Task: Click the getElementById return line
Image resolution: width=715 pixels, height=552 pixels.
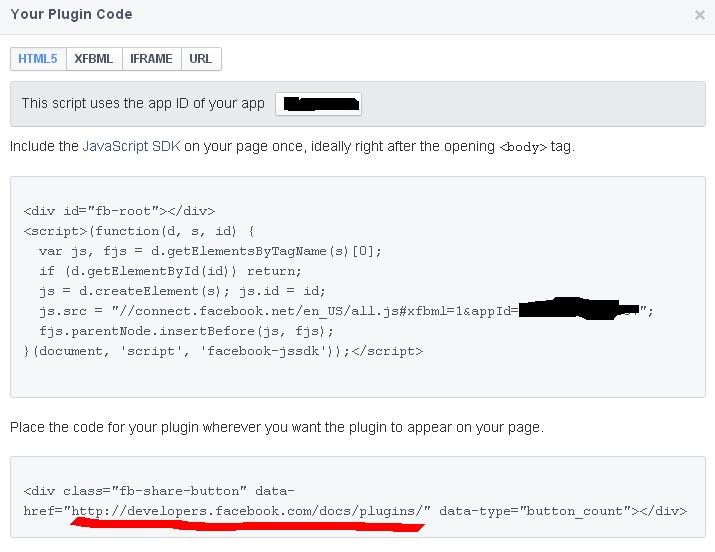Action: pyautogui.click(x=170, y=271)
